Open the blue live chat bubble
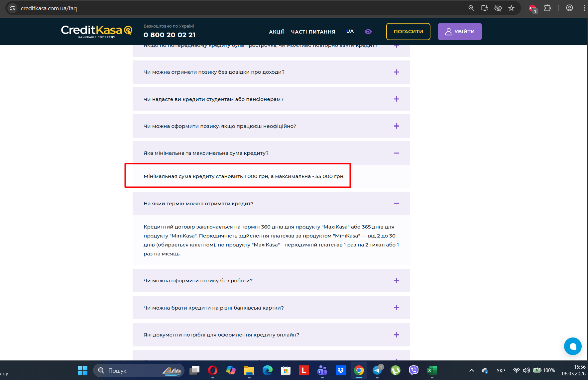This screenshot has width=588, height=380. click(573, 346)
